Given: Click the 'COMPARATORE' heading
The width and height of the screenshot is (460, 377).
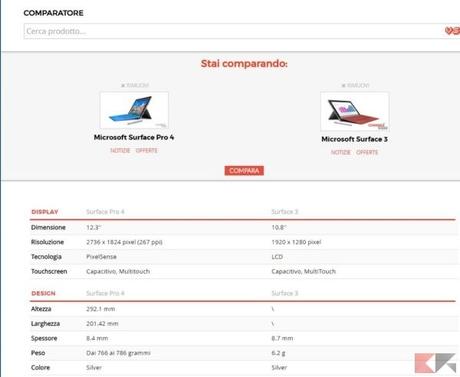Looking at the screenshot, I should [x=53, y=13].
